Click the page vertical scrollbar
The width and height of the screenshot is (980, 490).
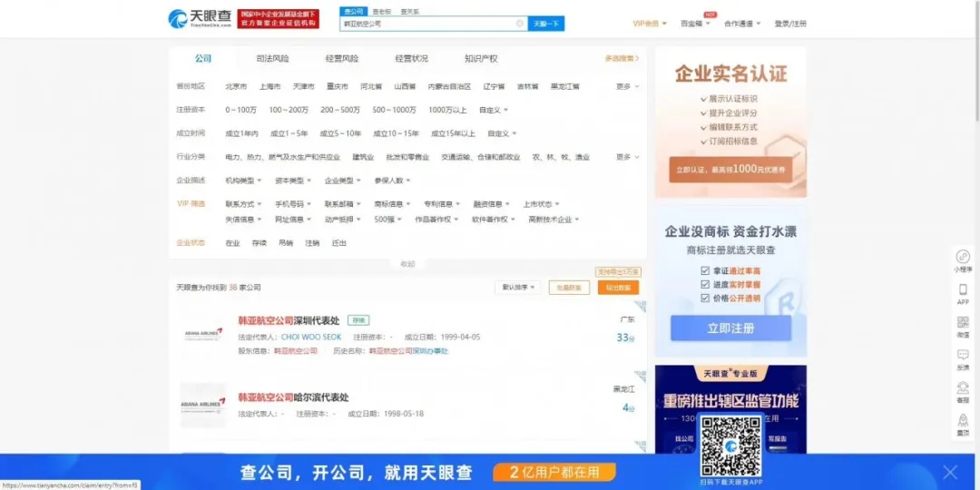coord(976,63)
